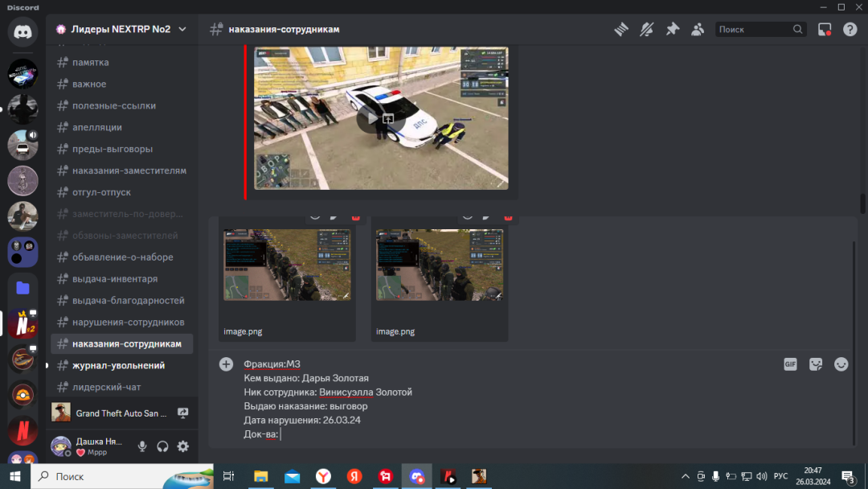Screen dimensions: 868x489
Task: Open second image.png attachment thumbnail
Action: 440,265
